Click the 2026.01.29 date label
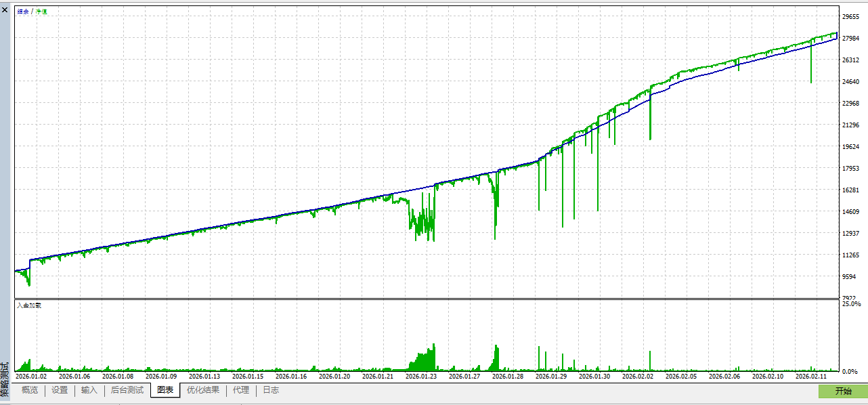This screenshot has width=868, height=405. tap(551, 376)
